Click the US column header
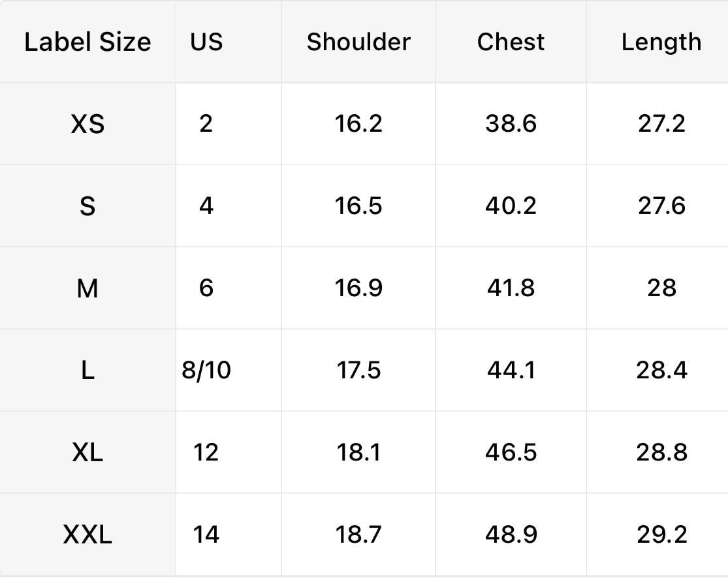Image resolution: width=728 pixels, height=578 pixels. [206, 42]
